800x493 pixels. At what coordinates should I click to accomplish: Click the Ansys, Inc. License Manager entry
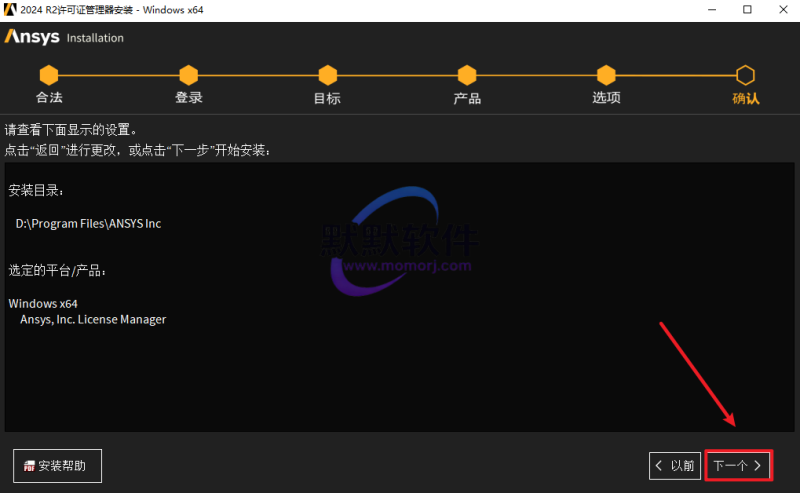tap(93, 319)
